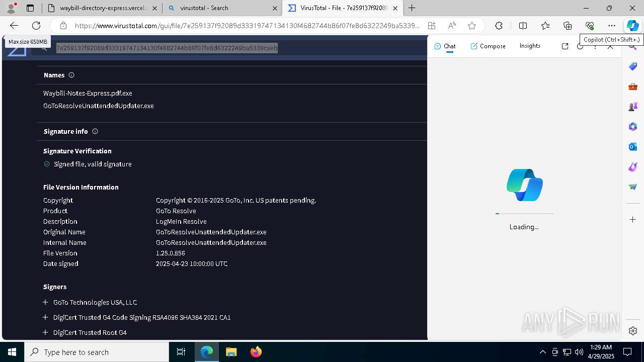Image resolution: width=644 pixels, height=362 pixels.
Task: View site information lock icon
Action: click(x=63, y=26)
